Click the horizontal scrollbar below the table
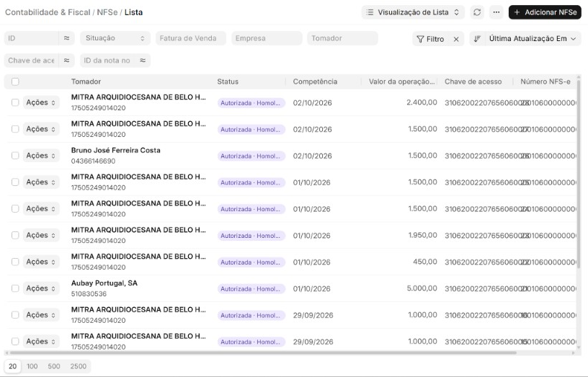The height and width of the screenshot is (377, 588). pyautogui.click(x=263, y=352)
